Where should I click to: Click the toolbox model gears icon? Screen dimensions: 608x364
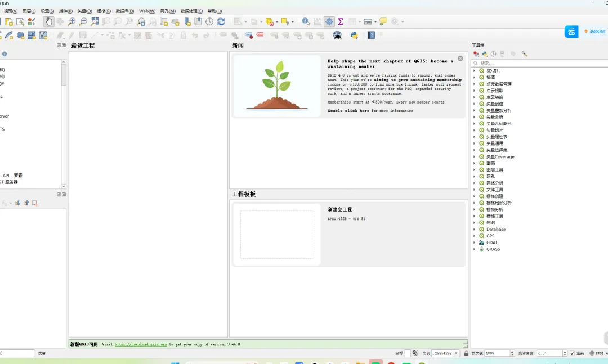476,54
